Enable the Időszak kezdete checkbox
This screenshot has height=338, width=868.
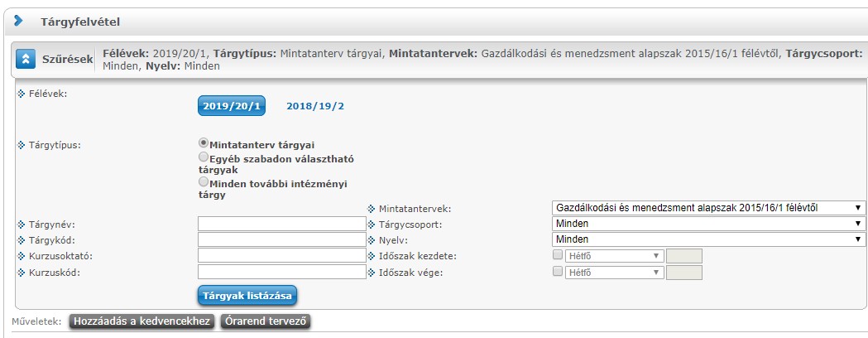pos(558,255)
